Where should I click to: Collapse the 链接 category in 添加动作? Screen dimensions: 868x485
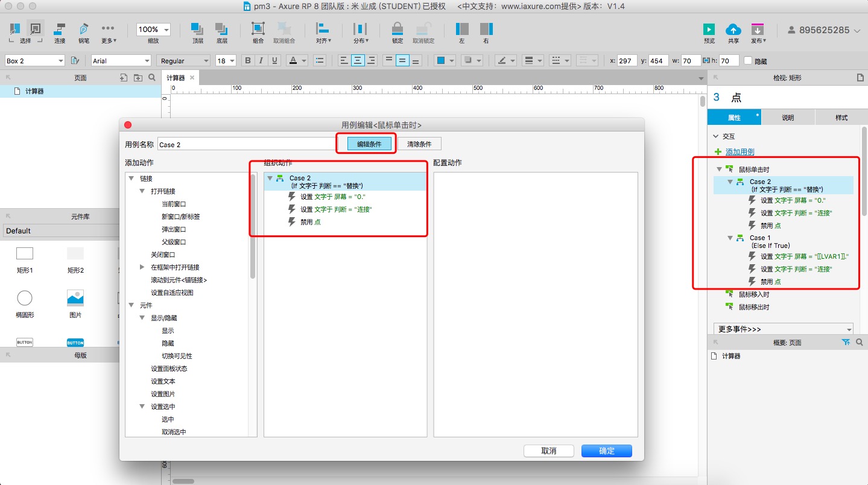tap(131, 179)
